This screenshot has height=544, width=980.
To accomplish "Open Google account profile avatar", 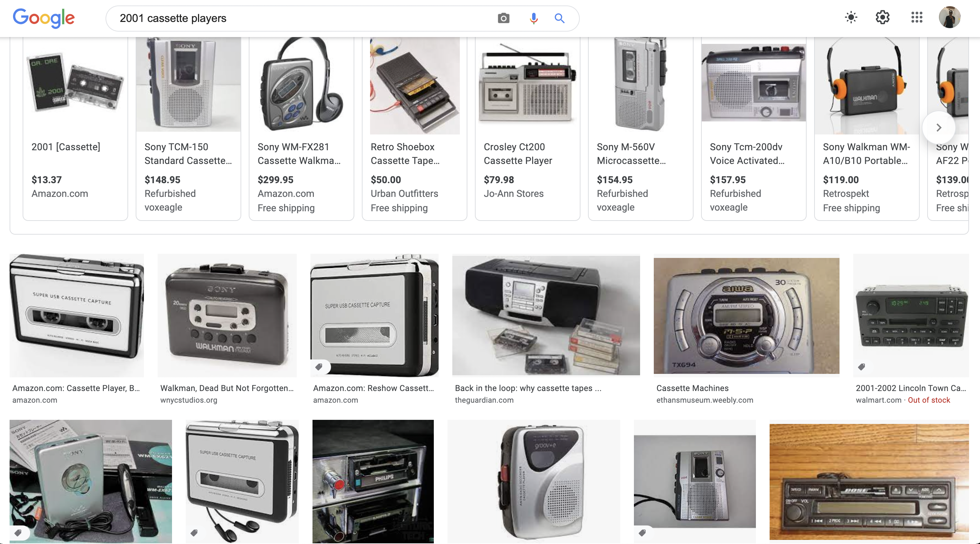I will [949, 17].
